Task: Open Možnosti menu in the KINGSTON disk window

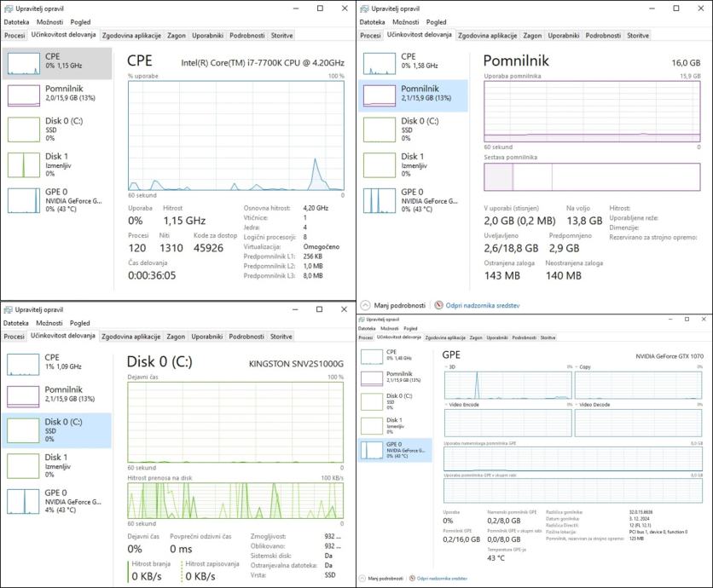Action: point(49,324)
